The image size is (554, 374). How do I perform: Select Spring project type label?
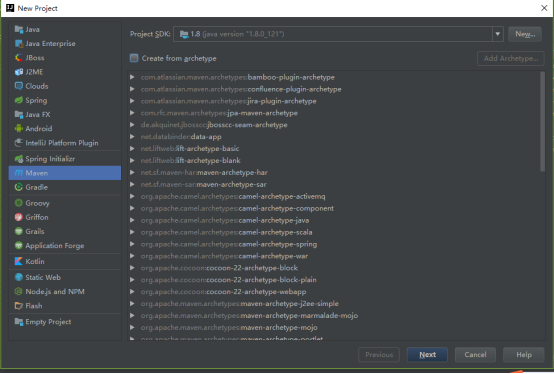(x=36, y=100)
